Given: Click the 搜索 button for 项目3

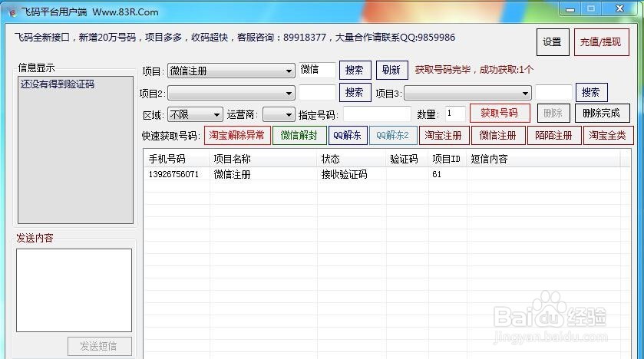Looking at the screenshot, I should [x=592, y=92].
